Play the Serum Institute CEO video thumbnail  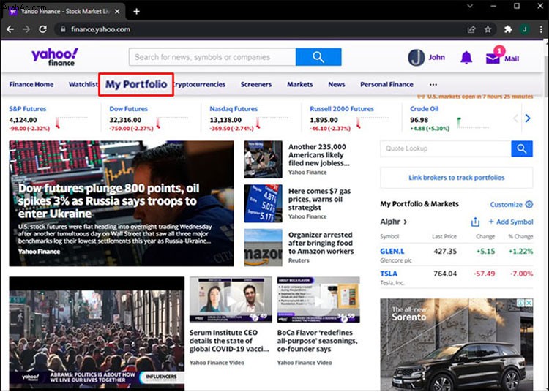(x=231, y=299)
